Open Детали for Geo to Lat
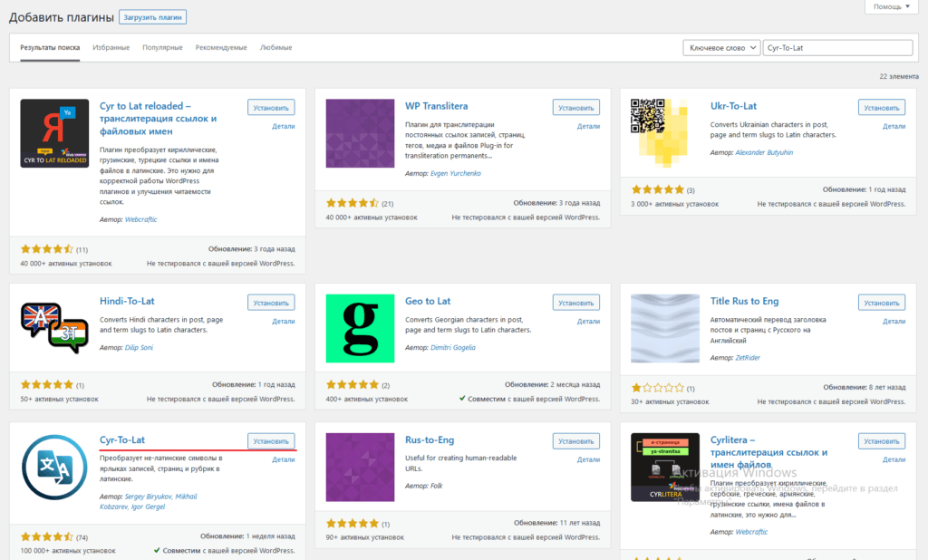Image resolution: width=928 pixels, height=560 pixels. click(589, 321)
